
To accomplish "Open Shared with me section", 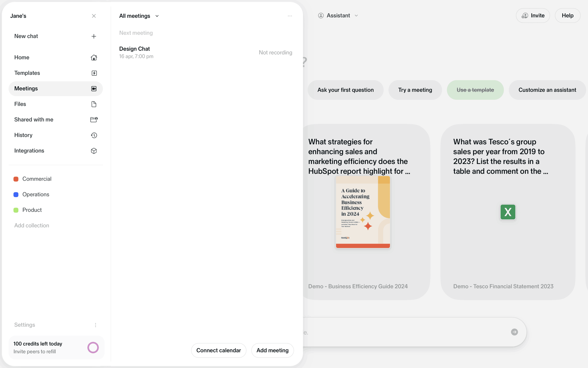I will tap(56, 120).
